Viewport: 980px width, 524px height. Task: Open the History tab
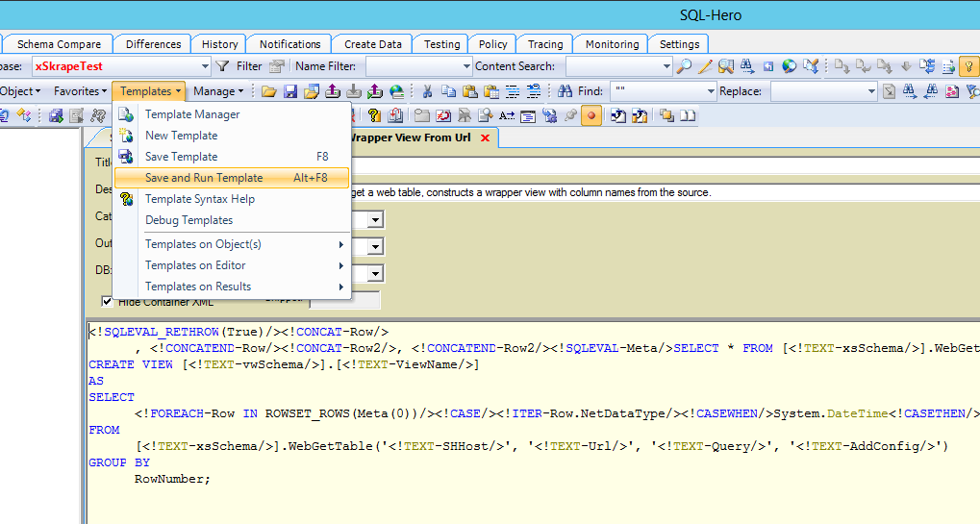pos(219,44)
